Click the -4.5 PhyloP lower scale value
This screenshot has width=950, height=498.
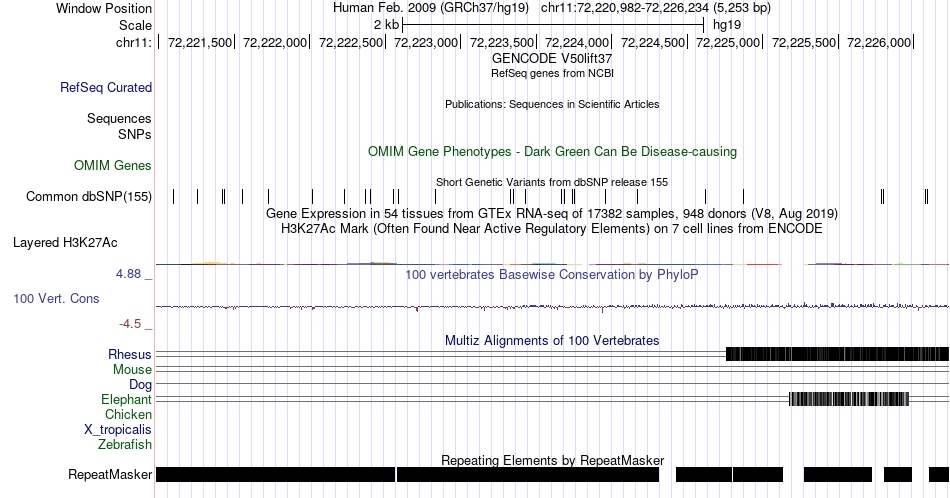[x=130, y=324]
